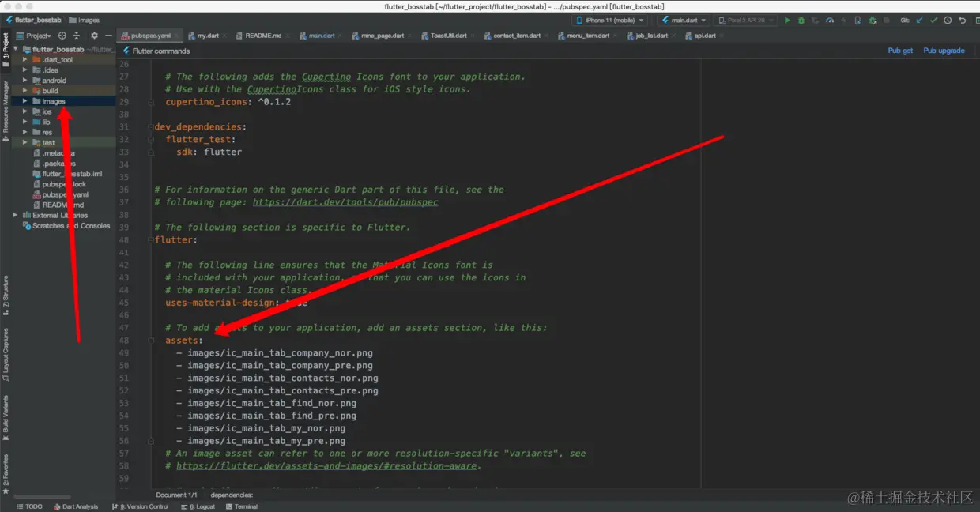980x512 pixels.
Task: Commit changes with the green Git checkmark
Action: [x=934, y=21]
